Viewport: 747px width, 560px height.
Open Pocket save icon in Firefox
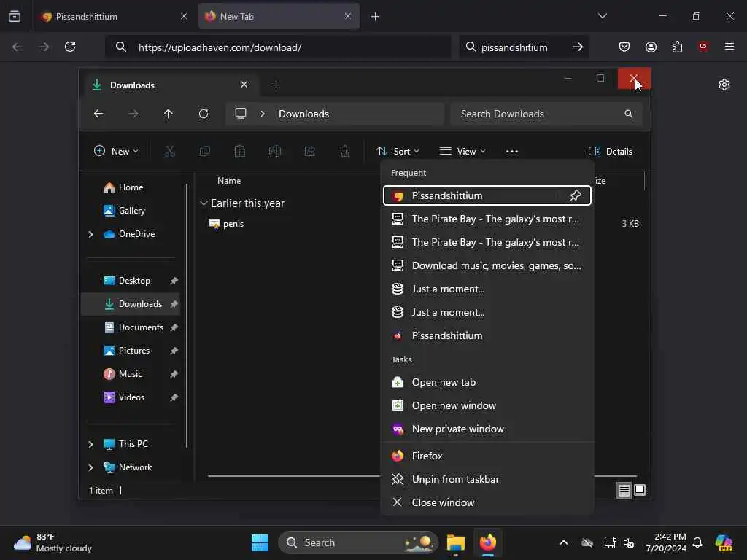624,47
